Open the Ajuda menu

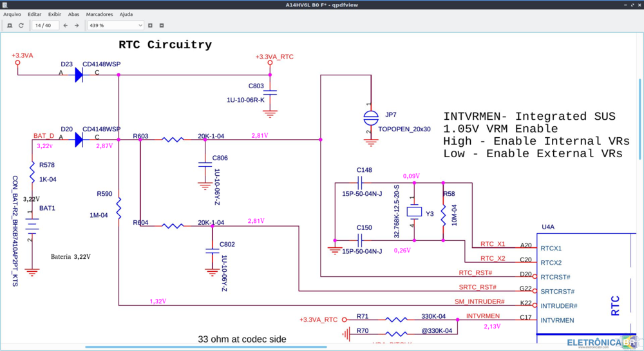point(126,14)
